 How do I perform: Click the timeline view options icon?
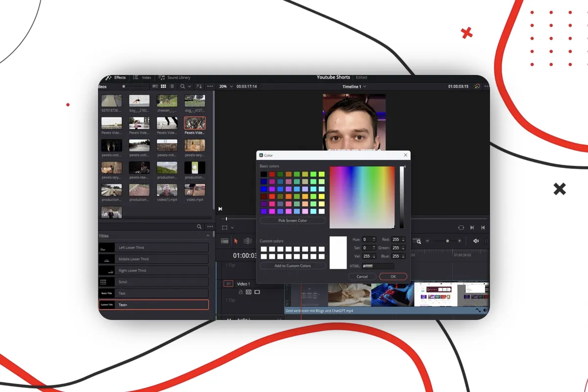[x=225, y=241]
